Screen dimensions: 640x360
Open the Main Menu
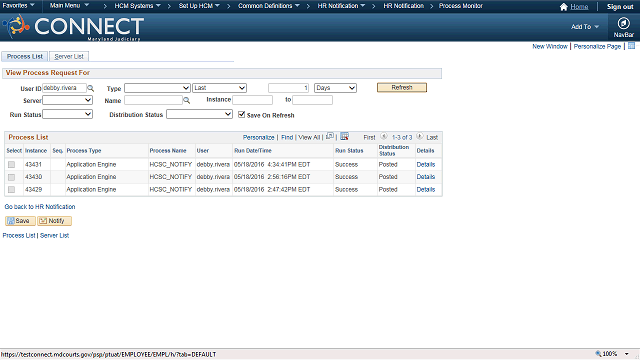pos(69,6)
